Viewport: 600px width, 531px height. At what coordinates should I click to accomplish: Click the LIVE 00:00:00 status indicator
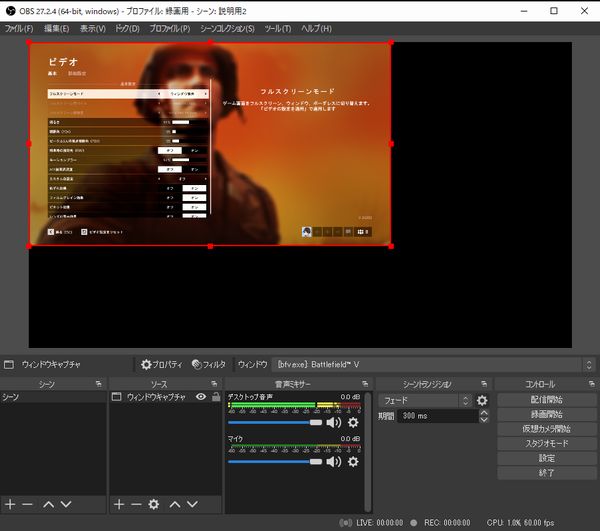pyautogui.click(x=379, y=523)
